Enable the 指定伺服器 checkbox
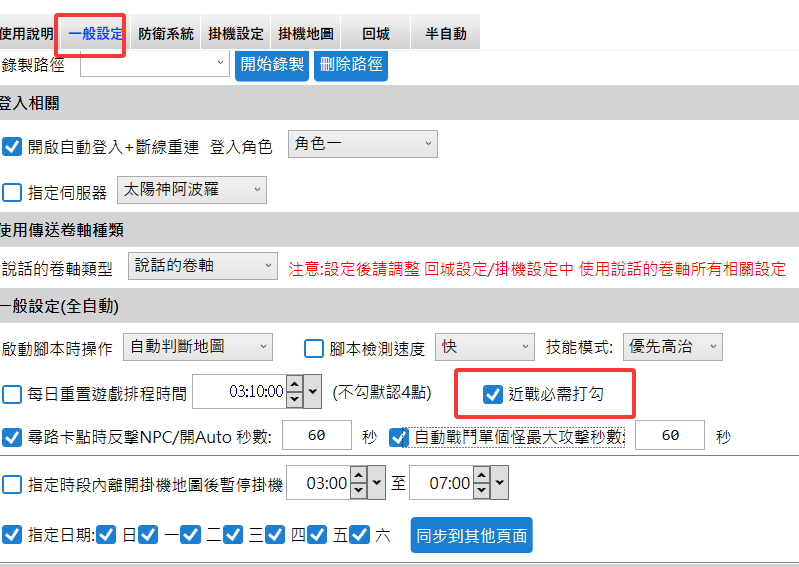 12,192
